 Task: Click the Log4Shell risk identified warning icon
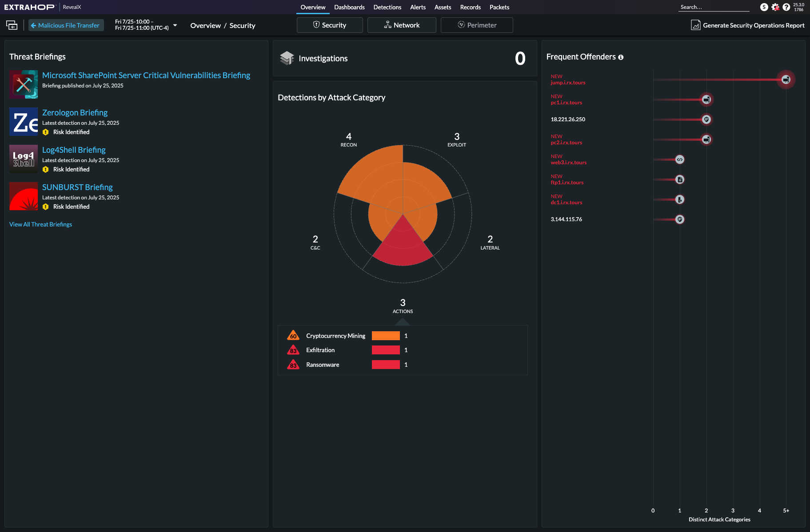[x=45, y=170]
